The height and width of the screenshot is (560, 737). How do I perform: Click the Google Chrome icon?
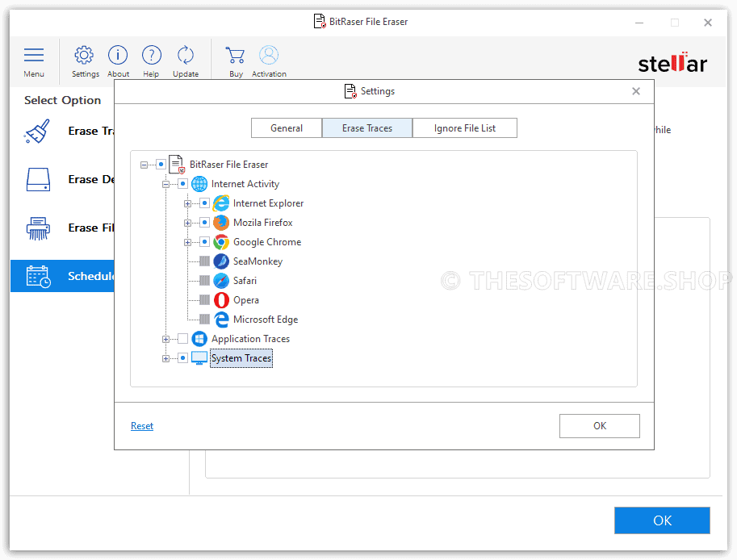(x=221, y=242)
